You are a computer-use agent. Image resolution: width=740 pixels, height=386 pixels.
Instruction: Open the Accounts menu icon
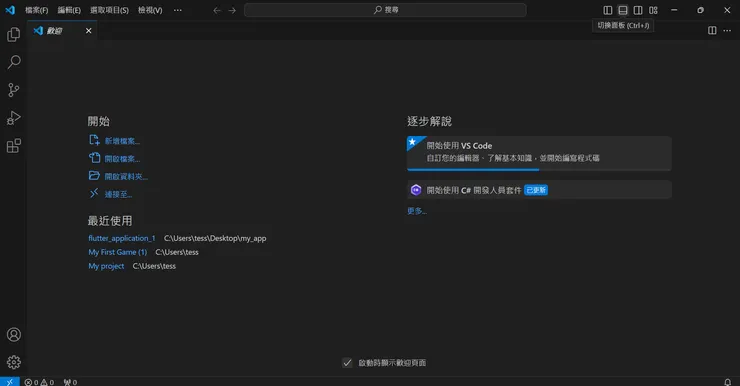click(x=14, y=335)
